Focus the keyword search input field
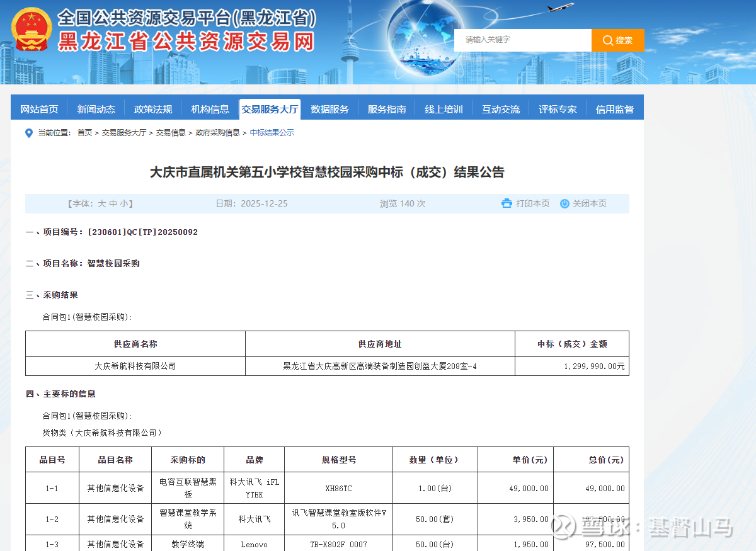Screen dimensions: 756x551 [522, 40]
